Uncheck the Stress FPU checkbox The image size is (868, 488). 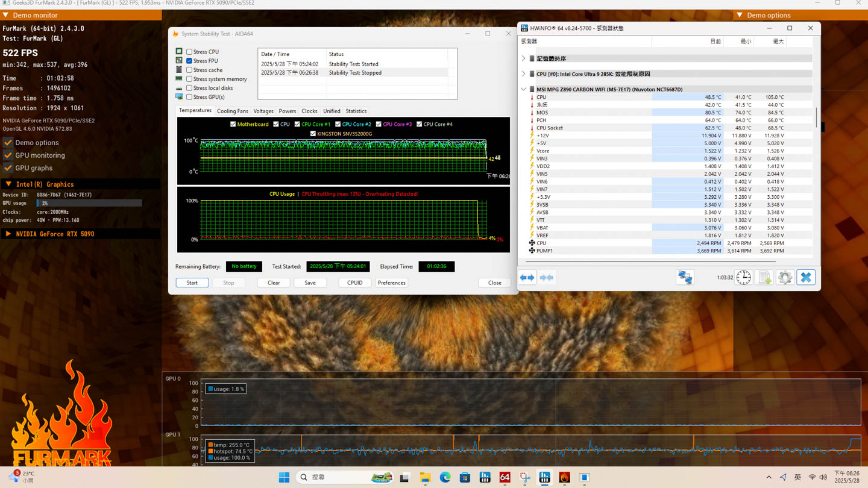pos(189,61)
